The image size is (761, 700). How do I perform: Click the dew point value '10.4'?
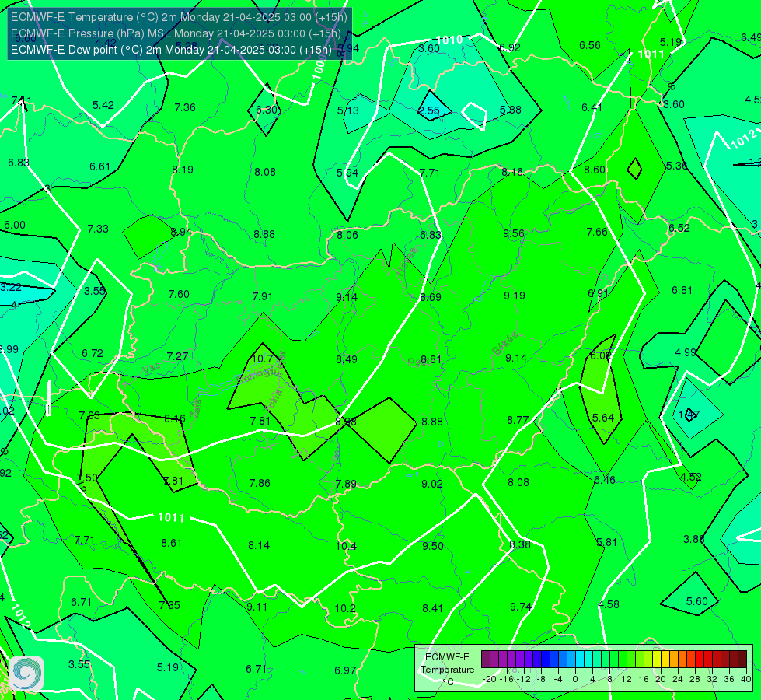point(346,547)
